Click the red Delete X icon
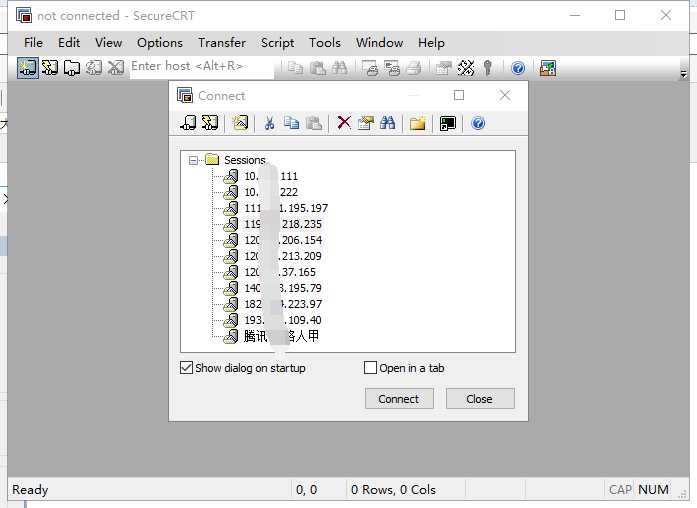Viewport: 697px width, 508px height. [344, 123]
